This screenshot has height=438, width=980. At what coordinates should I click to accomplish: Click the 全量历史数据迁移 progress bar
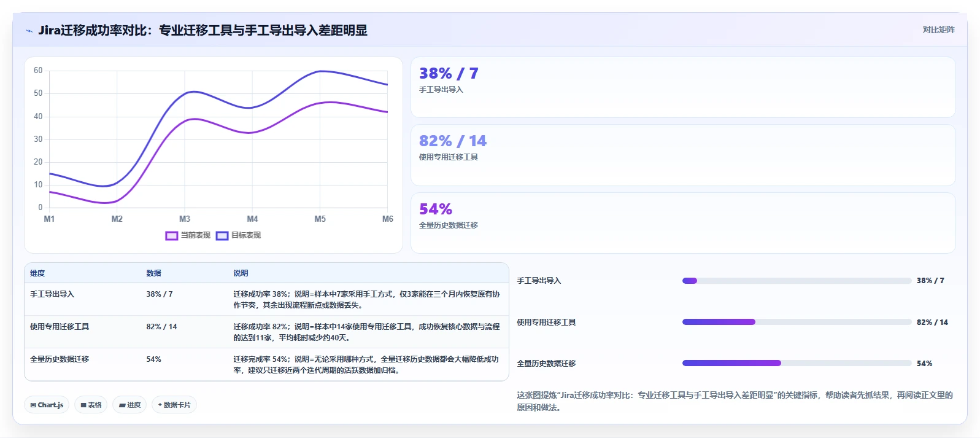coord(797,363)
